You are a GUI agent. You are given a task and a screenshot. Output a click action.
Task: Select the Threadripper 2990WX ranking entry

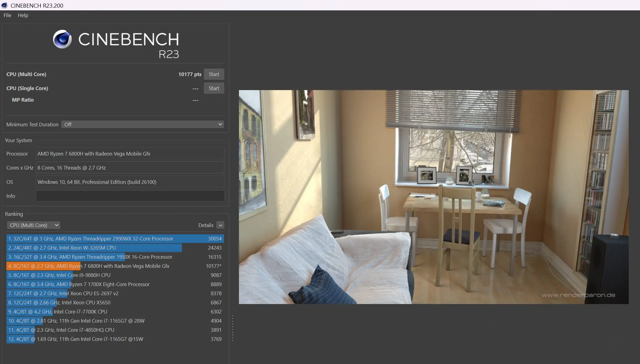[x=115, y=239]
